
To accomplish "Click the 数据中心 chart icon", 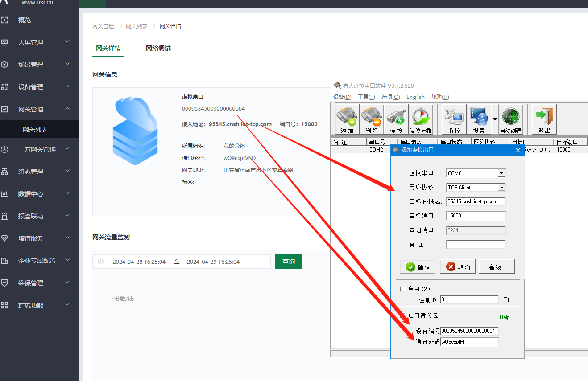I will [4, 194].
